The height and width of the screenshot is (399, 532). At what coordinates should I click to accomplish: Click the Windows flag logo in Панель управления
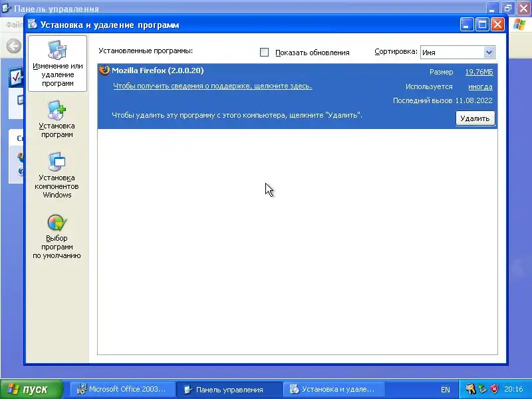pos(519,25)
